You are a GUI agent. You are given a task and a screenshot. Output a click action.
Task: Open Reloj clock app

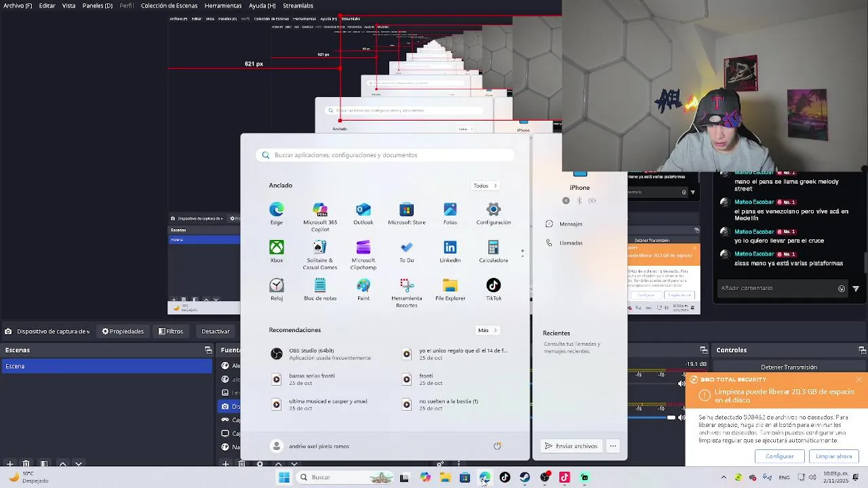click(x=277, y=289)
